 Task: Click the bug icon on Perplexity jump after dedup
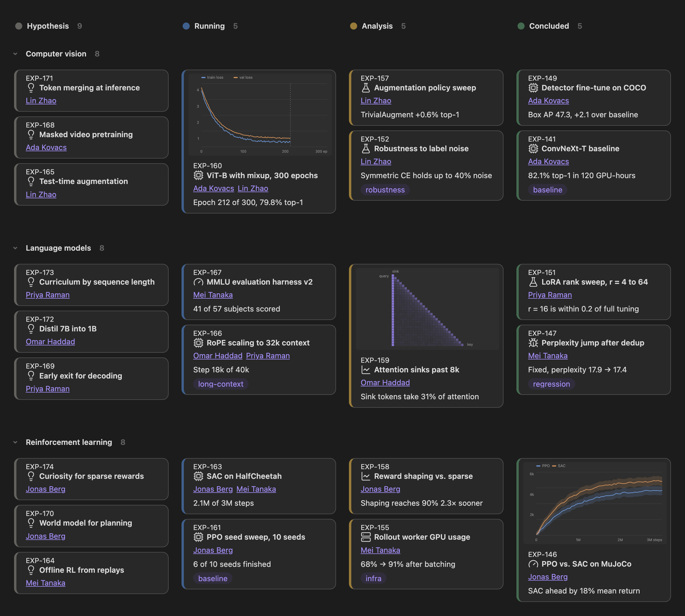[533, 343]
